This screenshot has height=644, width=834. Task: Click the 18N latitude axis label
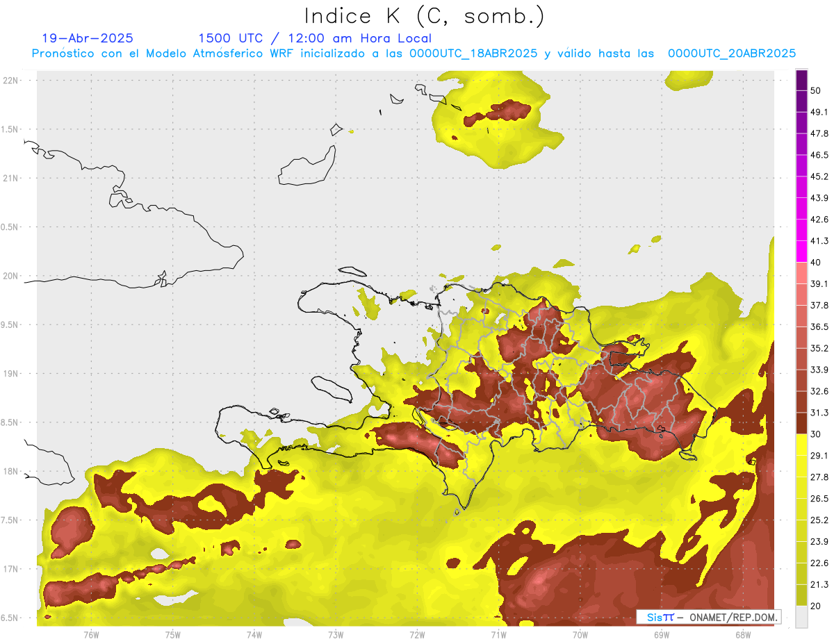[11, 472]
